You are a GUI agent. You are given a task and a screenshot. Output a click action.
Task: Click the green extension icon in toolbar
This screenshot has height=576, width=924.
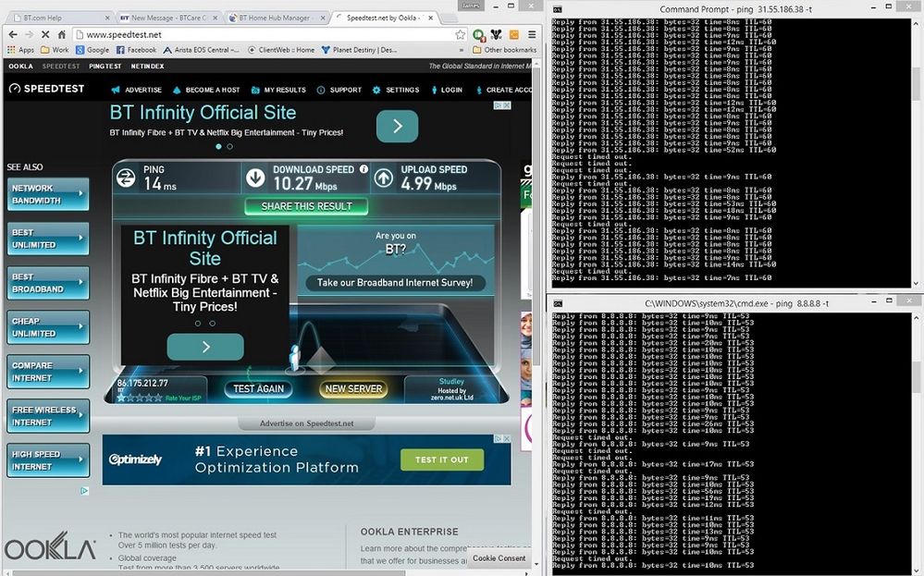click(x=478, y=35)
